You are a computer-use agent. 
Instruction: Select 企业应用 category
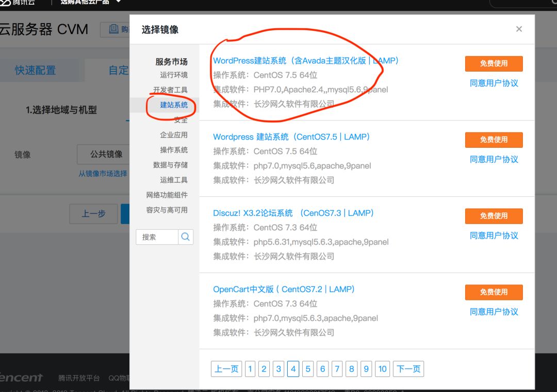174,135
